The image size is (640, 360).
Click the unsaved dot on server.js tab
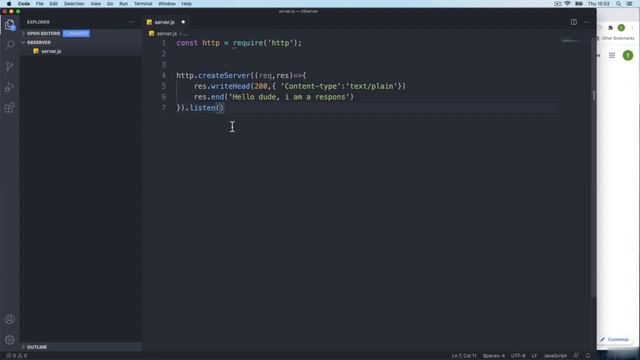coord(183,22)
